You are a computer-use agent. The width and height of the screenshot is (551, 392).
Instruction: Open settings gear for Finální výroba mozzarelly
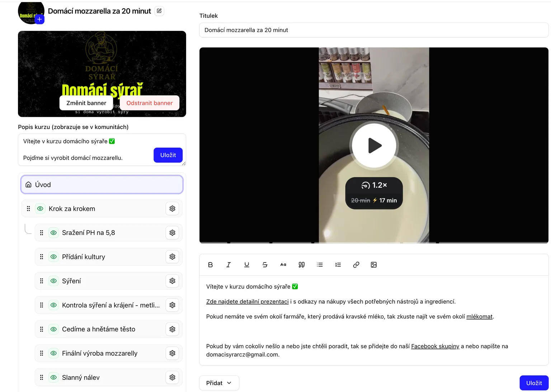coord(172,353)
